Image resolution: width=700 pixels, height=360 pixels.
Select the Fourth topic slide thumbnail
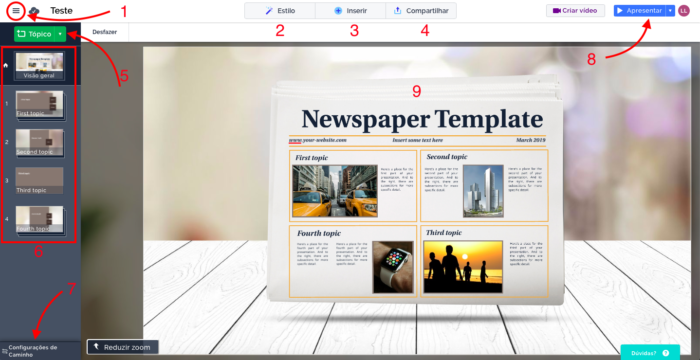click(39, 219)
